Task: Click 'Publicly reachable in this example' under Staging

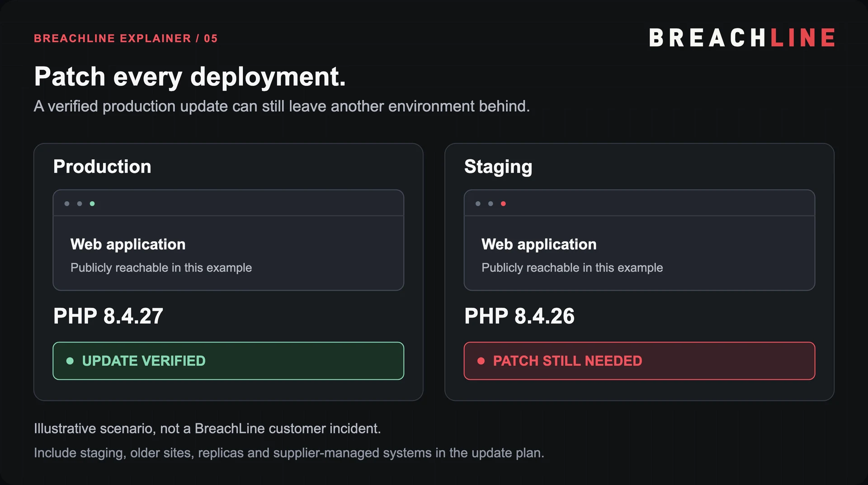Action: [x=572, y=268]
